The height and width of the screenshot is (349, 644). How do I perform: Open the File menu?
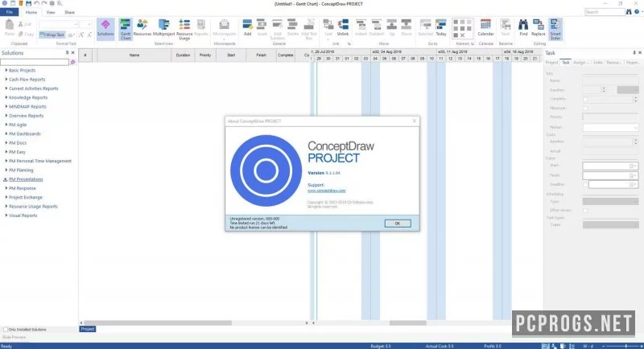click(9, 12)
